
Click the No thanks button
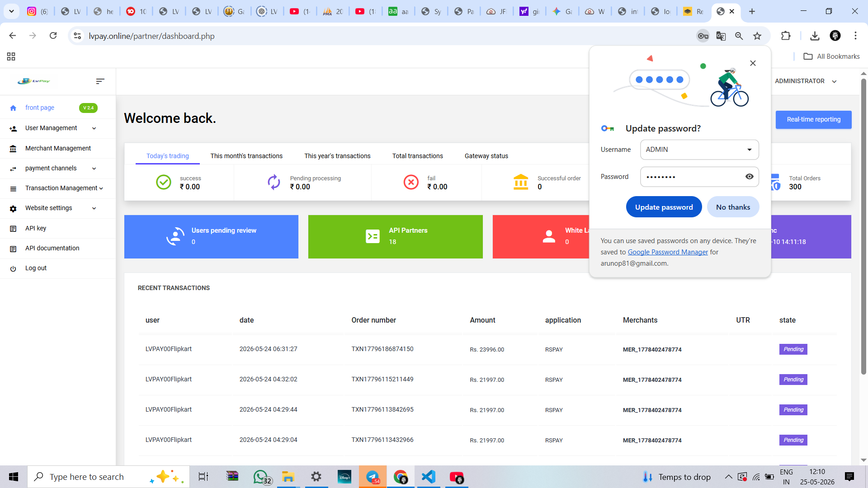click(x=733, y=207)
